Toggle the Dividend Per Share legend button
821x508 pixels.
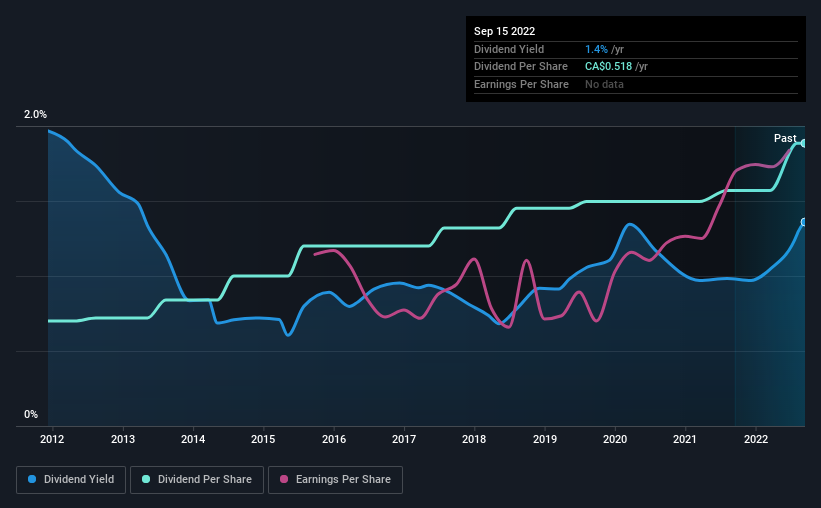pos(197,480)
